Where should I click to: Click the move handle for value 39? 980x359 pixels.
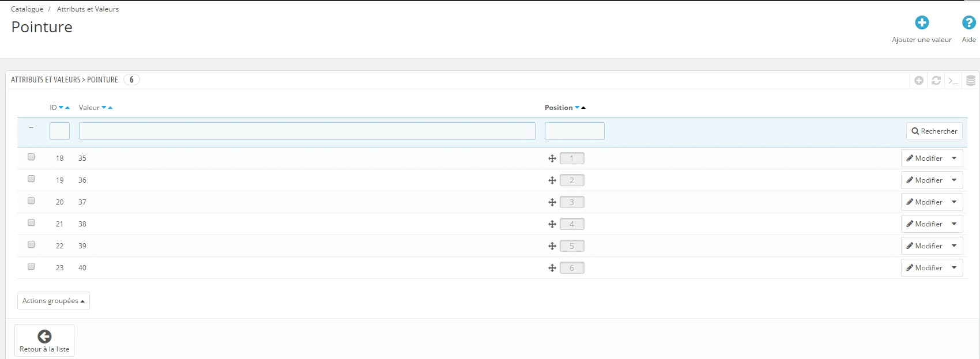pos(552,246)
